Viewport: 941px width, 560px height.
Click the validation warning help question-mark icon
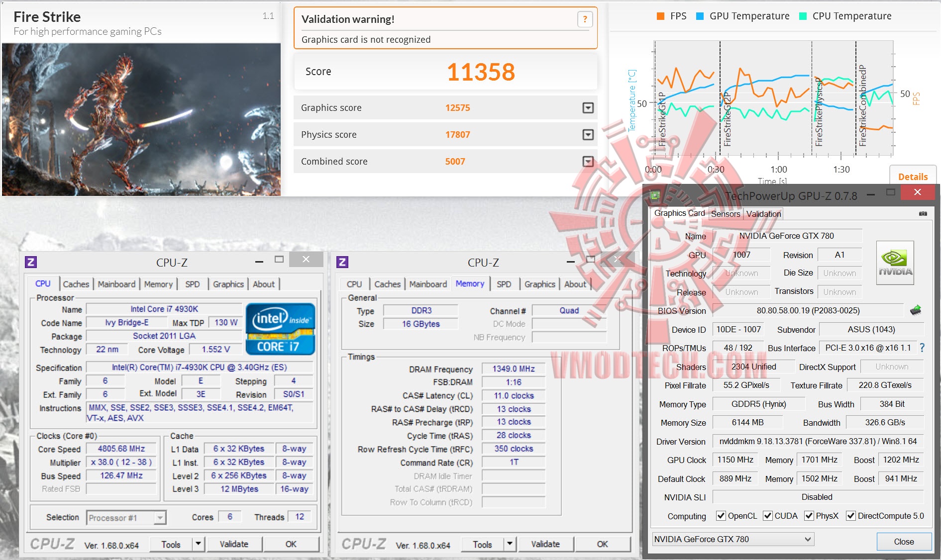tap(585, 19)
